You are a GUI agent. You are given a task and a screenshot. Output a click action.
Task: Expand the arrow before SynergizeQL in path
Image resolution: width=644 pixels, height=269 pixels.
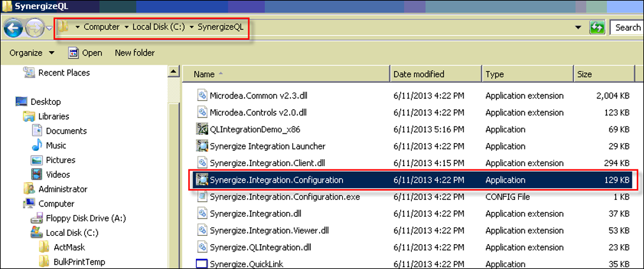[x=191, y=27]
